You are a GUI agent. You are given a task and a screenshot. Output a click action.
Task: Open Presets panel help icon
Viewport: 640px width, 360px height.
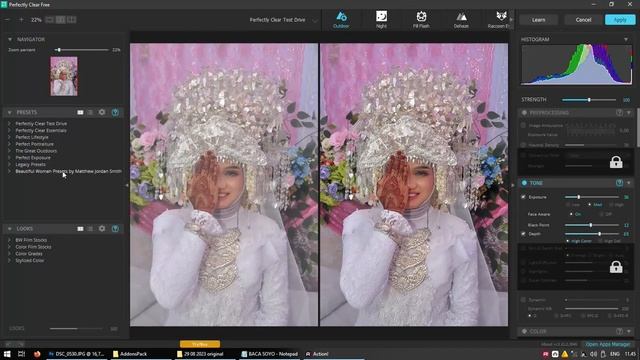point(116,112)
